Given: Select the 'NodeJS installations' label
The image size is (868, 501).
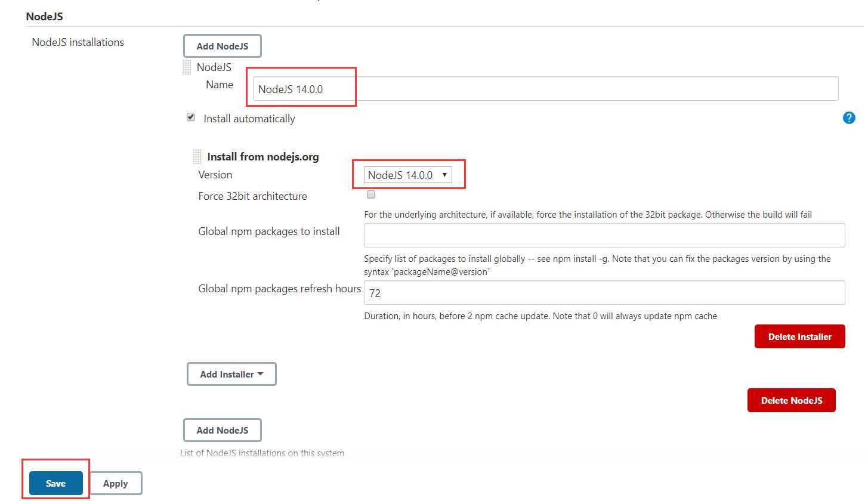Looking at the screenshot, I should (x=78, y=42).
